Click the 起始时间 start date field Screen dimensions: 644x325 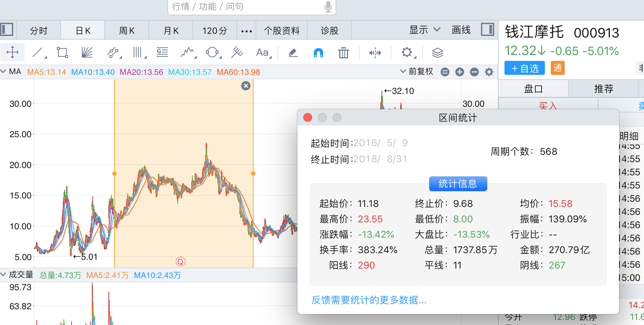[380, 143]
